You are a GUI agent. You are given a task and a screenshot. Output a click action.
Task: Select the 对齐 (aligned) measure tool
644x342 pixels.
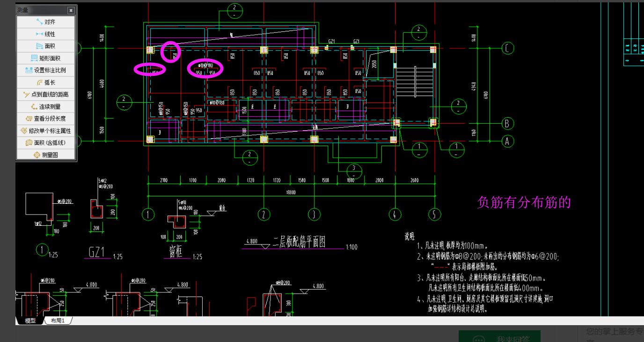point(46,22)
